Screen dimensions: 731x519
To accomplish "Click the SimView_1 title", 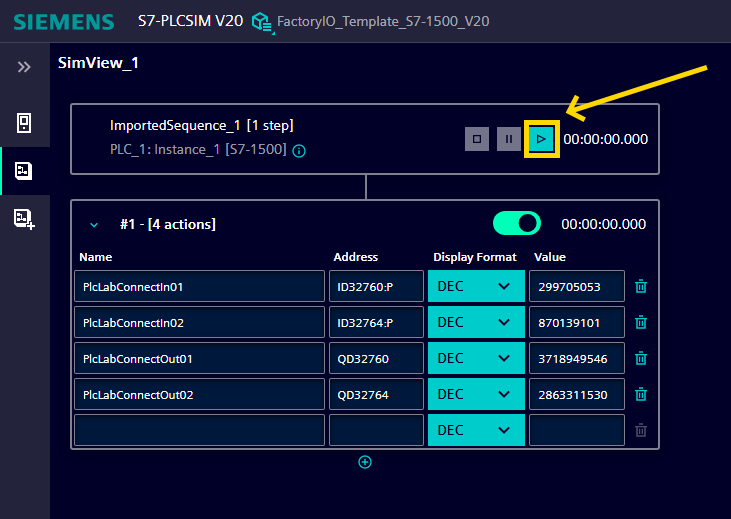I will [98, 63].
